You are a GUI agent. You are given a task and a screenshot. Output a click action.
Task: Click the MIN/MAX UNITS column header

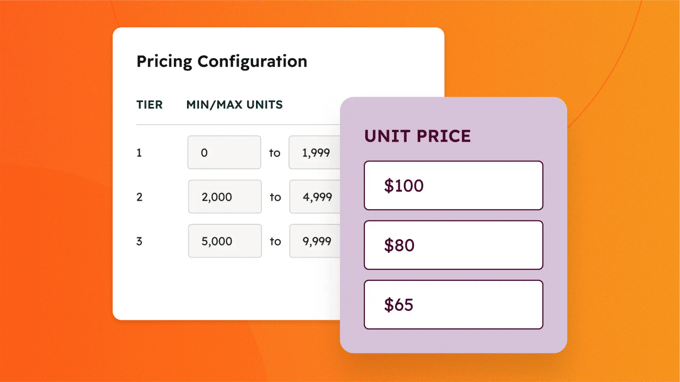(x=234, y=104)
